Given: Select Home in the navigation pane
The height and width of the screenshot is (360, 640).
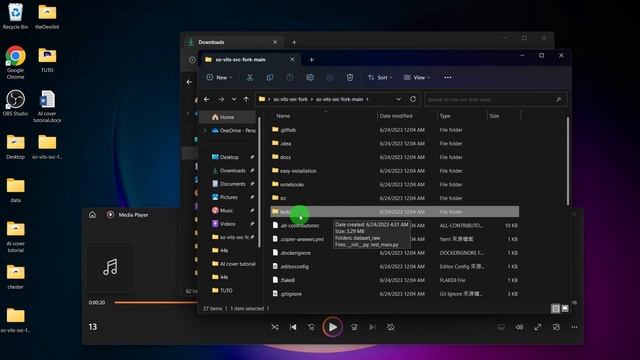Looking at the screenshot, I should point(228,117).
